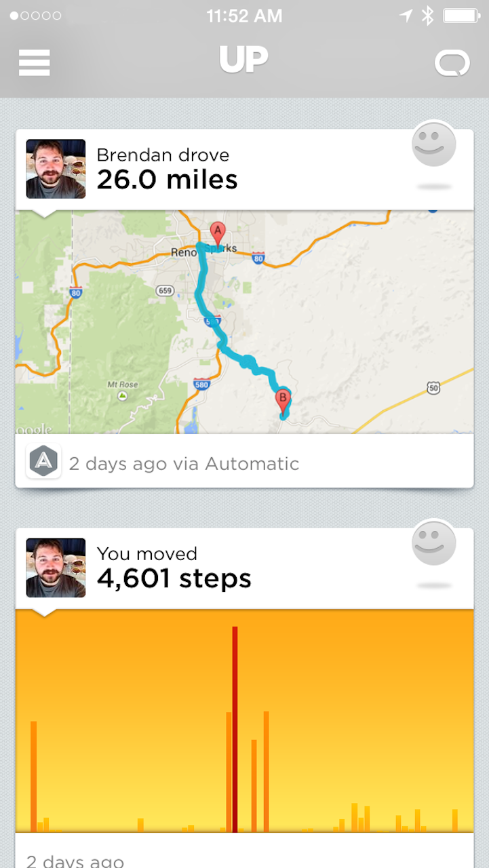Open the hamburger menu

pyautogui.click(x=35, y=62)
